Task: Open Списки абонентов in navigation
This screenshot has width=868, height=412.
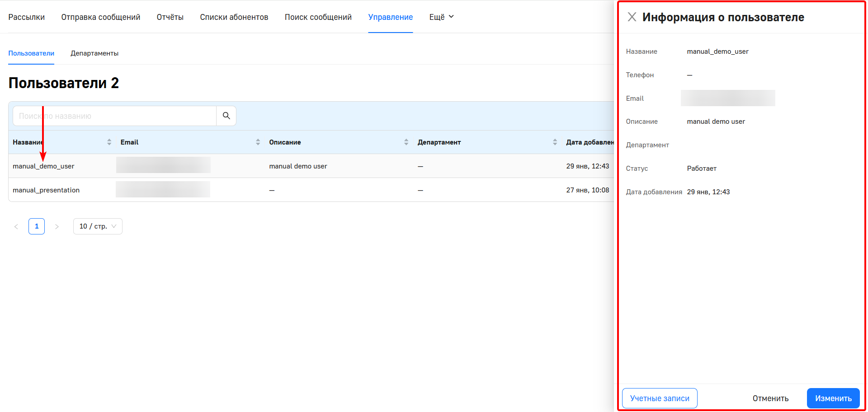Action: [x=234, y=17]
